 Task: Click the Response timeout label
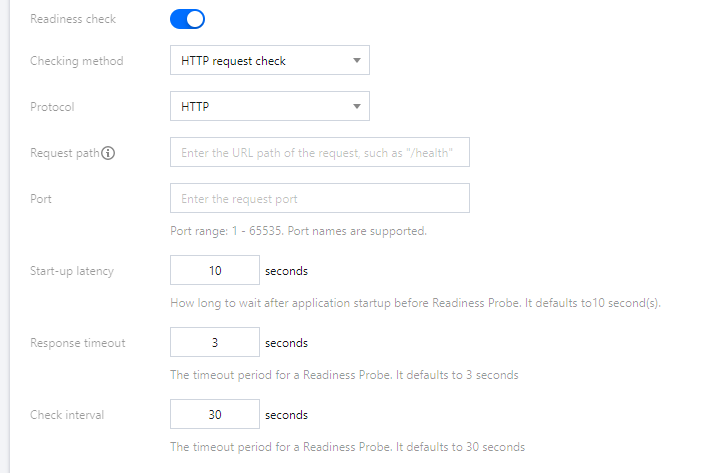(78, 343)
